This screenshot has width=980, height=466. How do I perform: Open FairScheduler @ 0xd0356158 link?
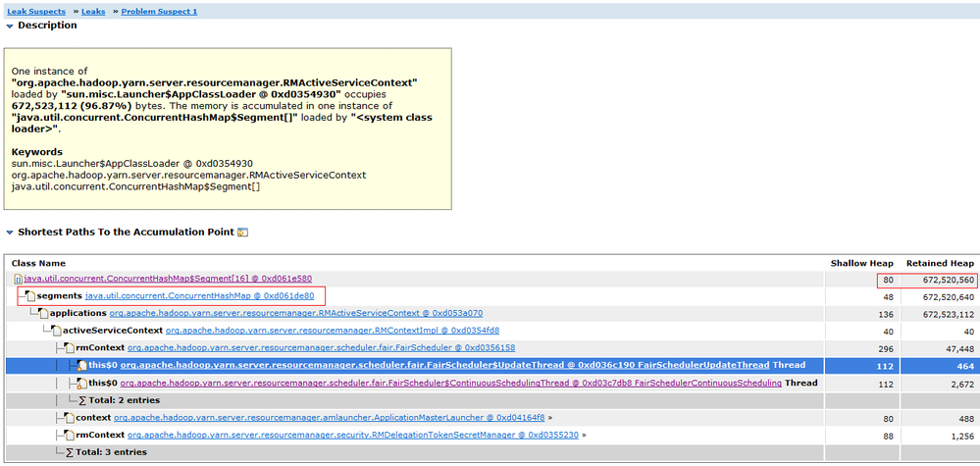pyautogui.click(x=321, y=347)
